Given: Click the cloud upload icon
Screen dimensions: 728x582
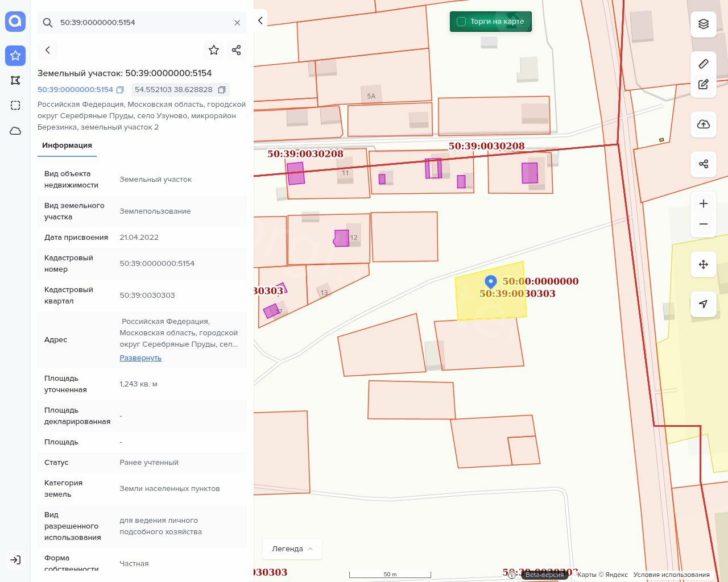Looking at the screenshot, I should tap(704, 124).
